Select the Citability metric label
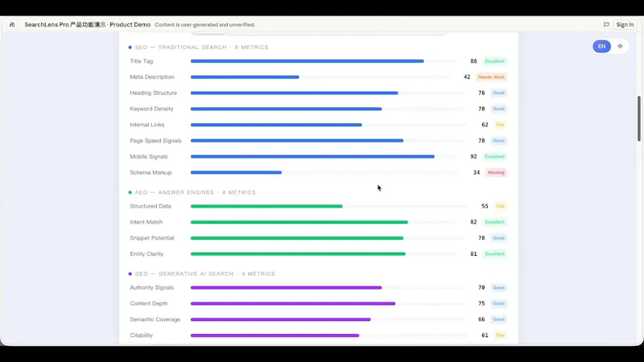This screenshot has width=644, height=362. 142,335
